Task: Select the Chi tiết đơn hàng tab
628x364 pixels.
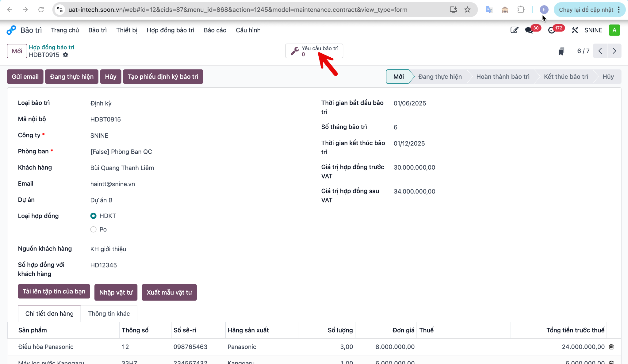Action: pyautogui.click(x=49, y=313)
